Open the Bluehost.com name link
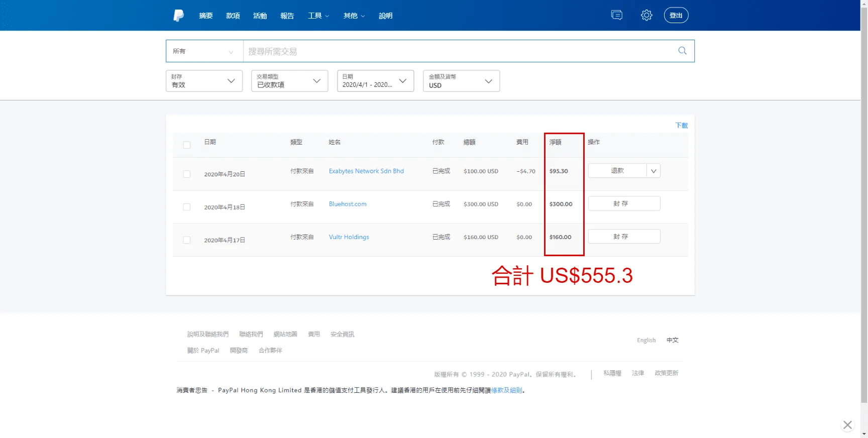This screenshot has height=438, width=868. [x=348, y=204]
